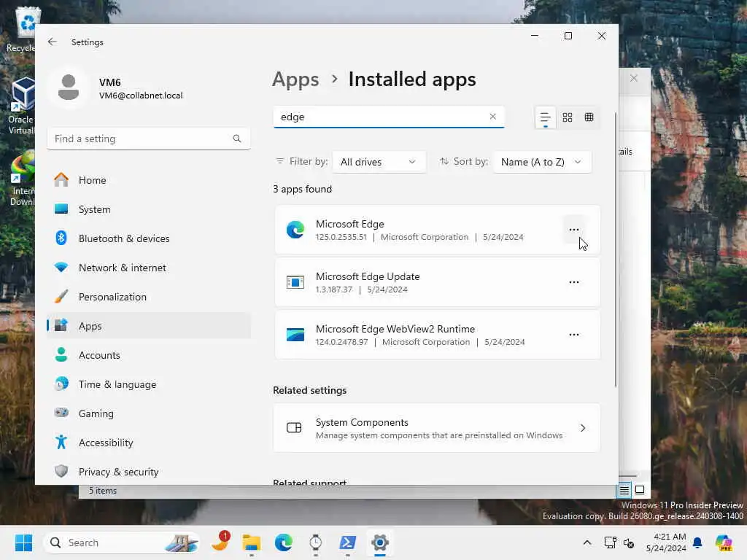Open the notification bell in tray
The image size is (747, 560).
pyautogui.click(x=697, y=542)
